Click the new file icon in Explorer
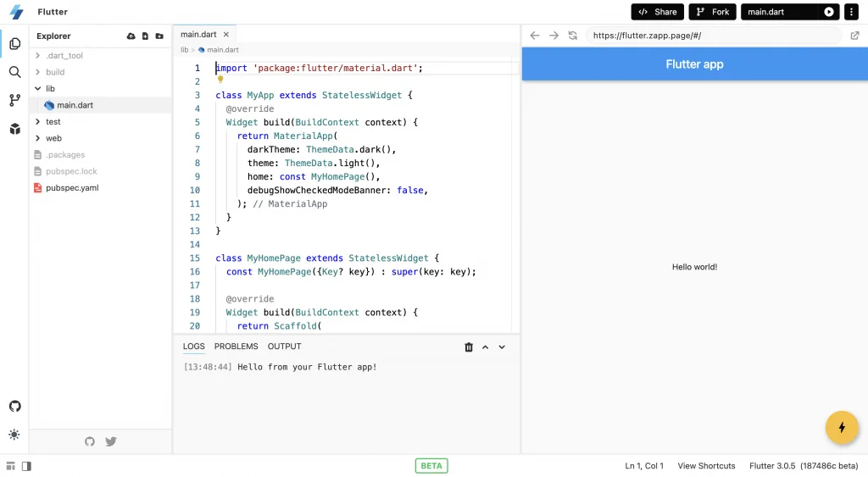868x477 pixels. coord(145,36)
